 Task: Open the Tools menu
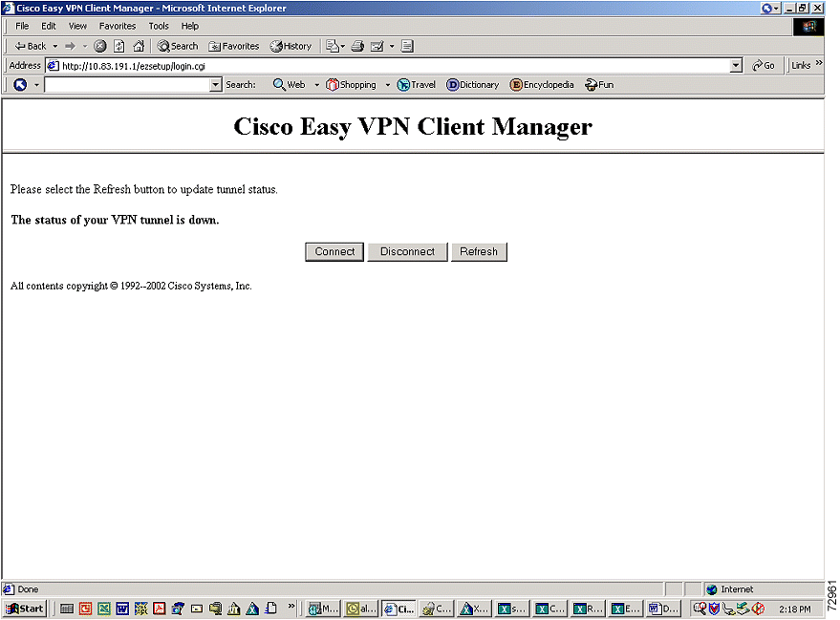coord(159,26)
